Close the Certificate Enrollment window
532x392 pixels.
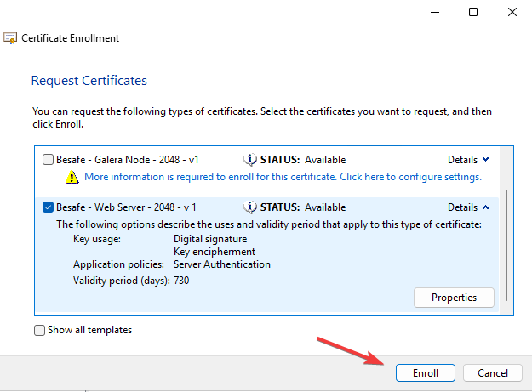[512, 12]
